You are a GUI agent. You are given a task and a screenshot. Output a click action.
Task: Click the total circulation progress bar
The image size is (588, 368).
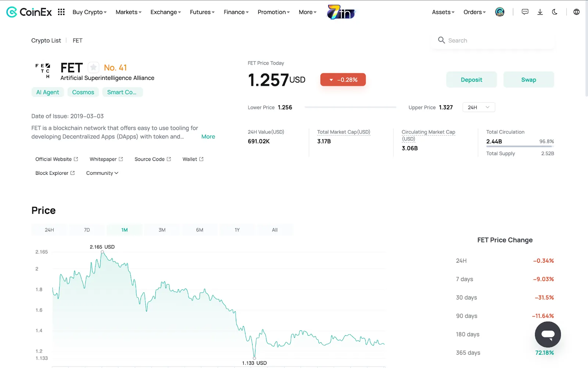pyautogui.click(x=520, y=146)
